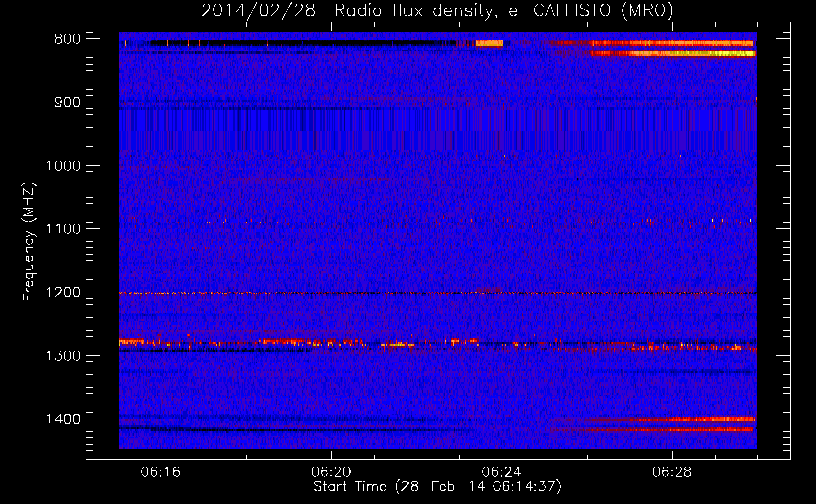Image resolution: width=816 pixels, height=504 pixels.
Task: Click the 06:20 time tick label
Action: point(331,472)
